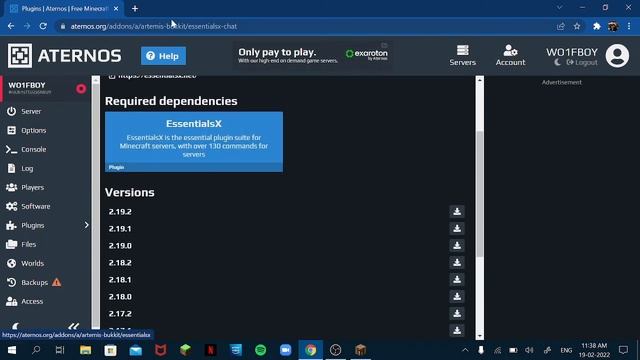Click the Backups warning triangle icon
Image resolution: width=640 pixels, height=360 pixels.
tap(57, 282)
